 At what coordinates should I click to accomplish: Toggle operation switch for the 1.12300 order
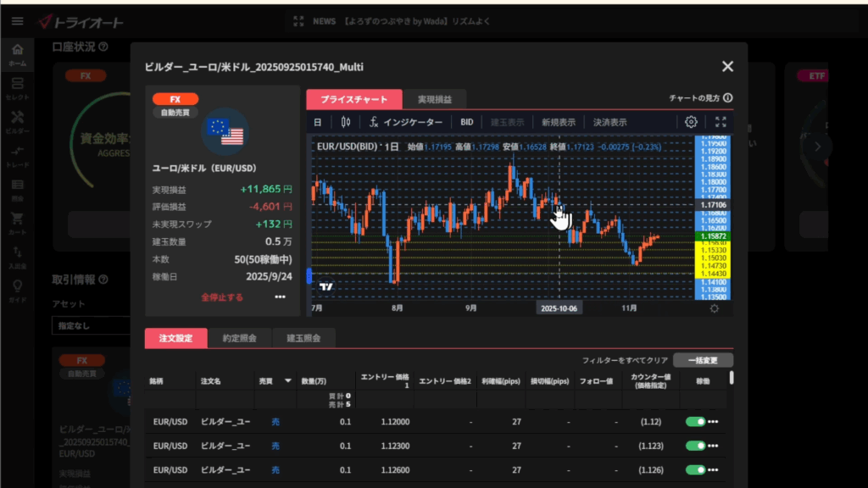pos(695,445)
